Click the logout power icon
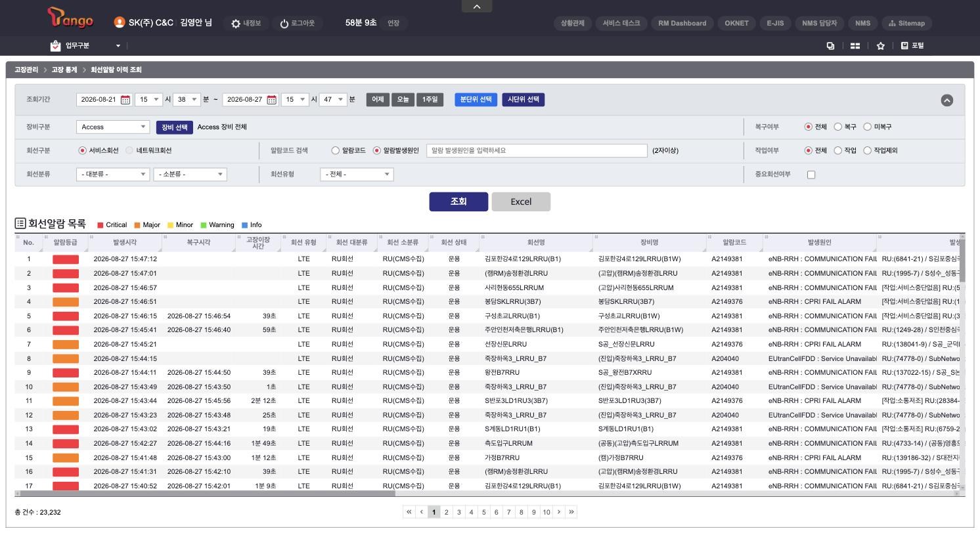The width and height of the screenshot is (980, 533). coord(284,24)
